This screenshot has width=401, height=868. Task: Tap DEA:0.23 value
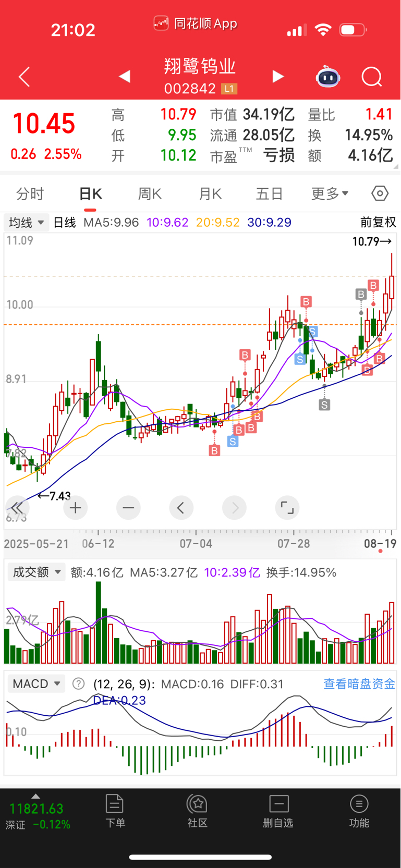click(119, 700)
